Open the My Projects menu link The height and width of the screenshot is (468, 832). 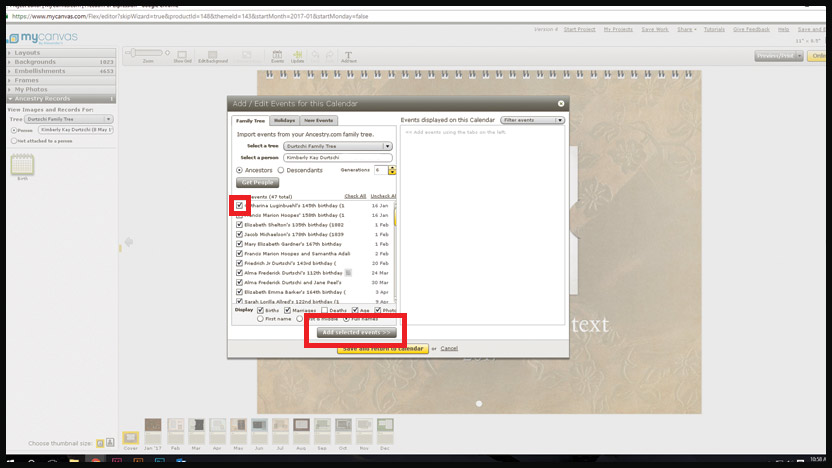618,29
